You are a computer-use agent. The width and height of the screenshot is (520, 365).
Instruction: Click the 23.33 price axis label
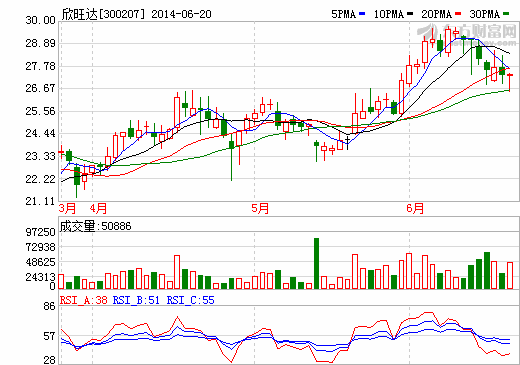pyautogui.click(x=40, y=156)
